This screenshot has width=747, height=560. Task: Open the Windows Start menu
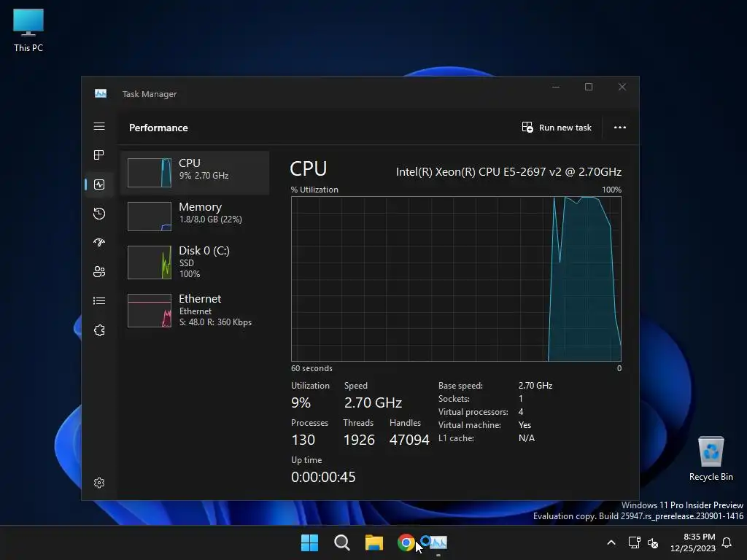point(309,542)
